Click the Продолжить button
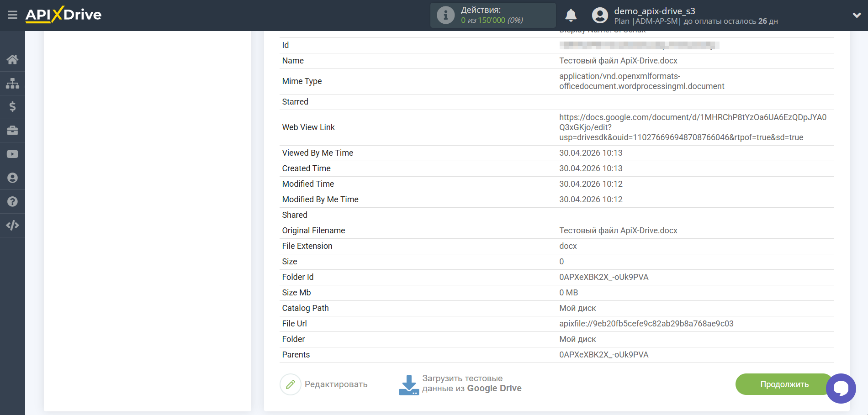 click(x=784, y=384)
